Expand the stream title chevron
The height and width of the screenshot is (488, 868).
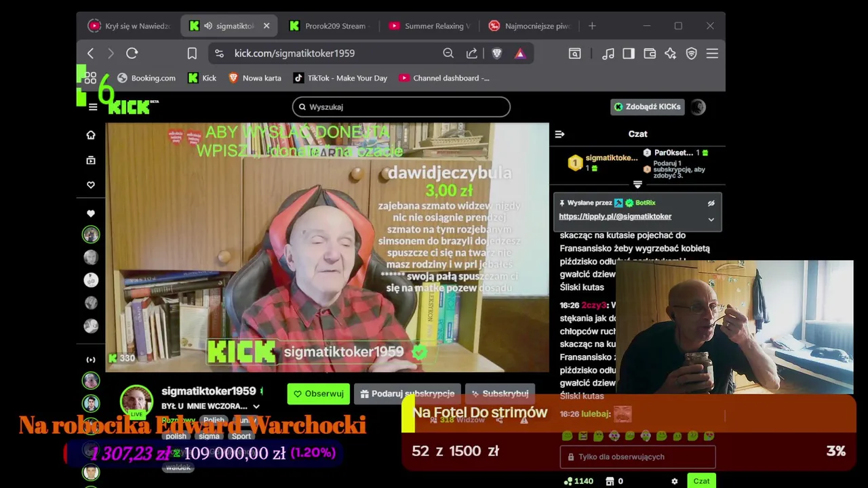click(256, 406)
